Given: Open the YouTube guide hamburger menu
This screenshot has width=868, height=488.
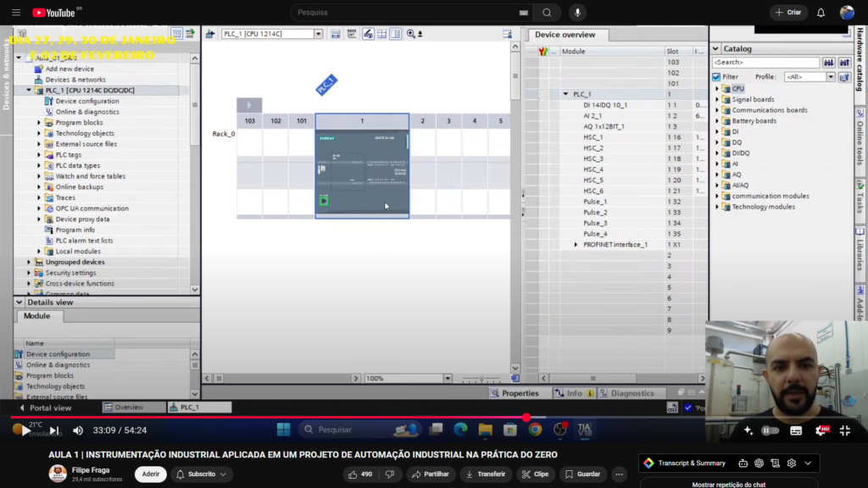Looking at the screenshot, I should coord(16,12).
